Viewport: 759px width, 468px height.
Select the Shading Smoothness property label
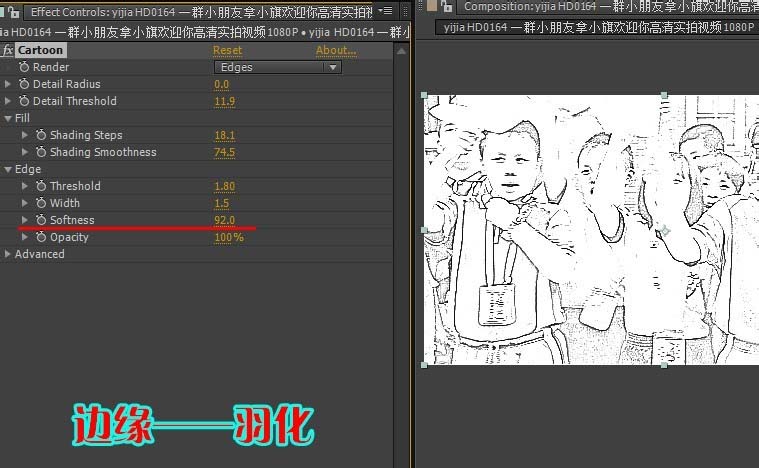(103, 152)
